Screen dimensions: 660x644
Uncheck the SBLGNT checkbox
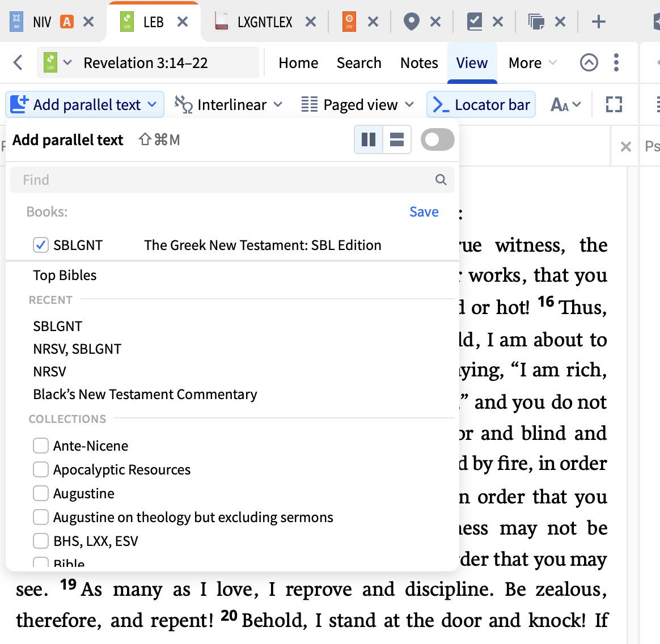[x=40, y=245]
